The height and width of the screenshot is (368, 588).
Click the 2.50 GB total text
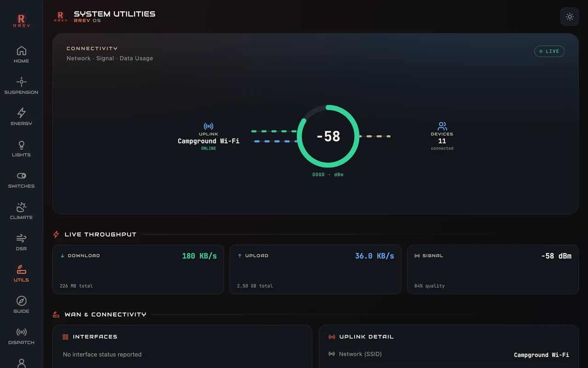(255, 286)
